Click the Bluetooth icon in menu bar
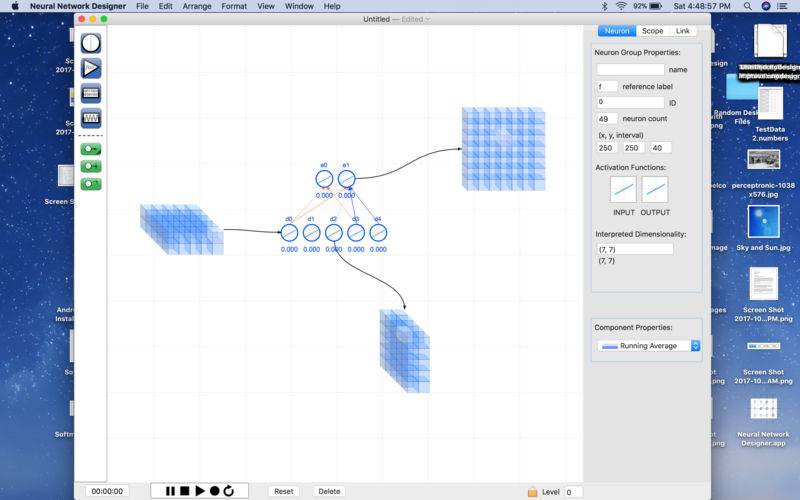800x500 pixels. pyautogui.click(x=605, y=6)
